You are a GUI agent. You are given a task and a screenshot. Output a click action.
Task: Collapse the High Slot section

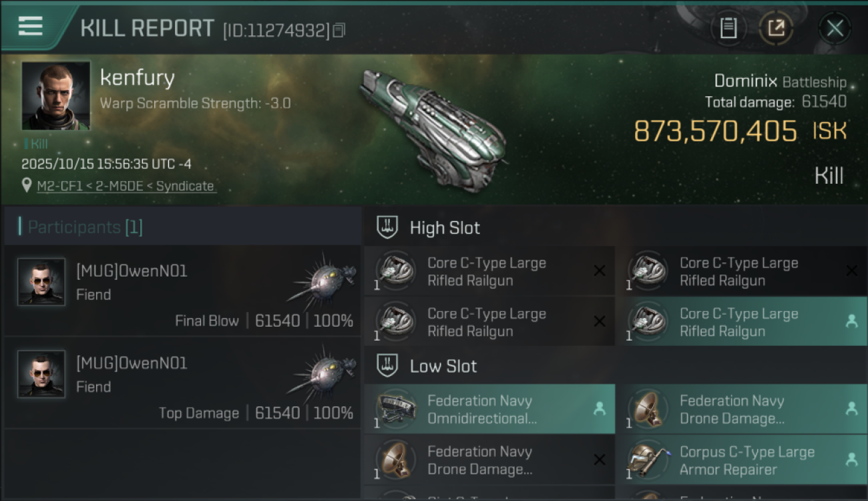click(x=388, y=228)
